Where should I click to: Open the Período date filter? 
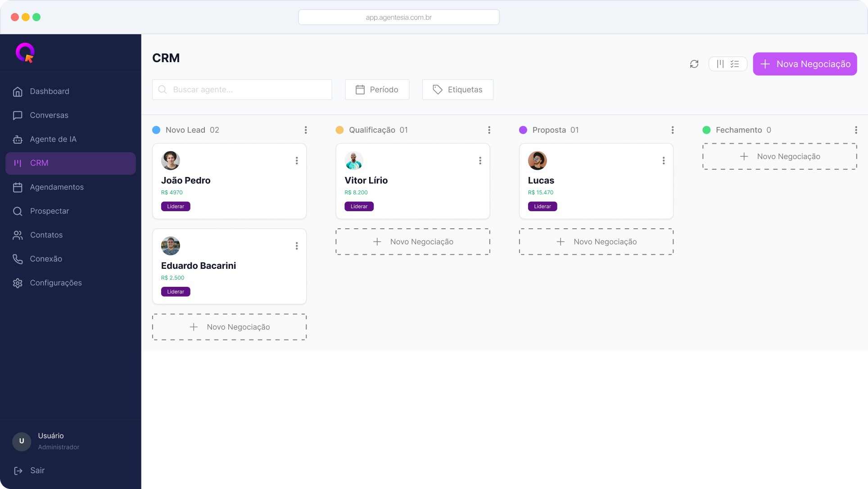[x=377, y=90]
